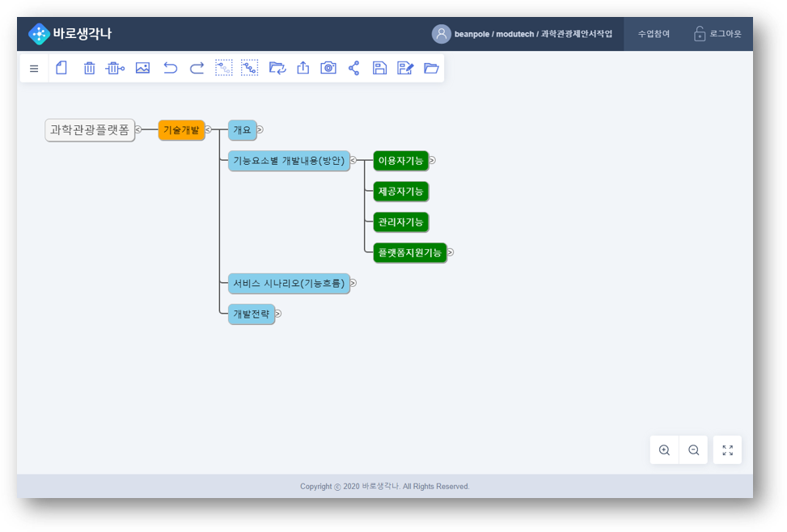The width and height of the screenshot is (787, 532).
Task: Collapse the 기술개발 node branch
Action: 208,129
